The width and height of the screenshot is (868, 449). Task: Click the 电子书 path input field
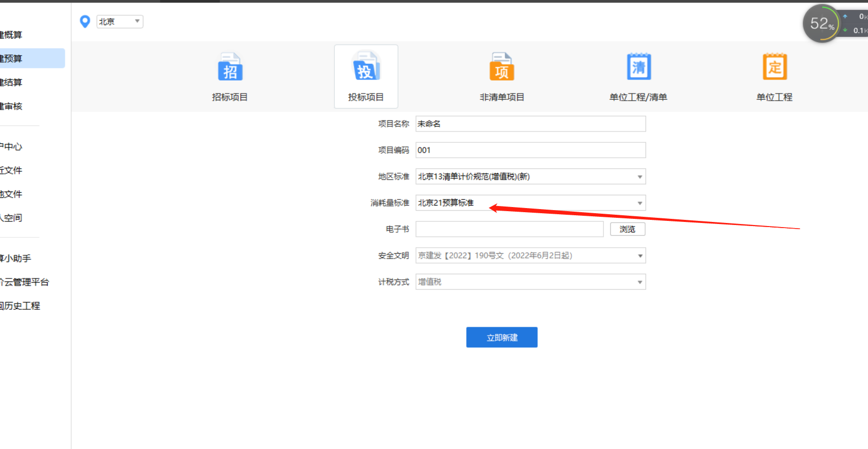click(510, 229)
